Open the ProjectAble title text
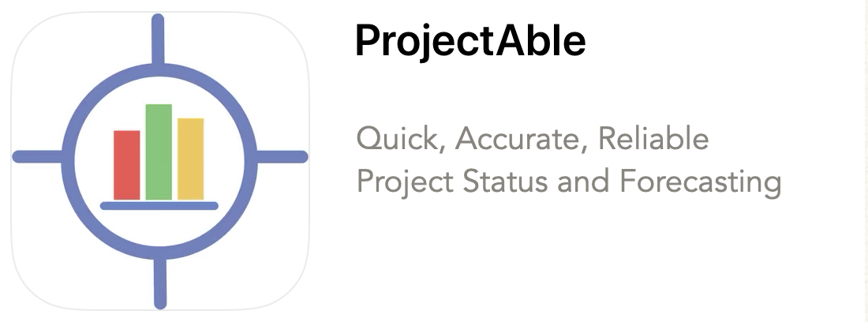The height and width of the screenshot is (322, 868). coord(470,41)
